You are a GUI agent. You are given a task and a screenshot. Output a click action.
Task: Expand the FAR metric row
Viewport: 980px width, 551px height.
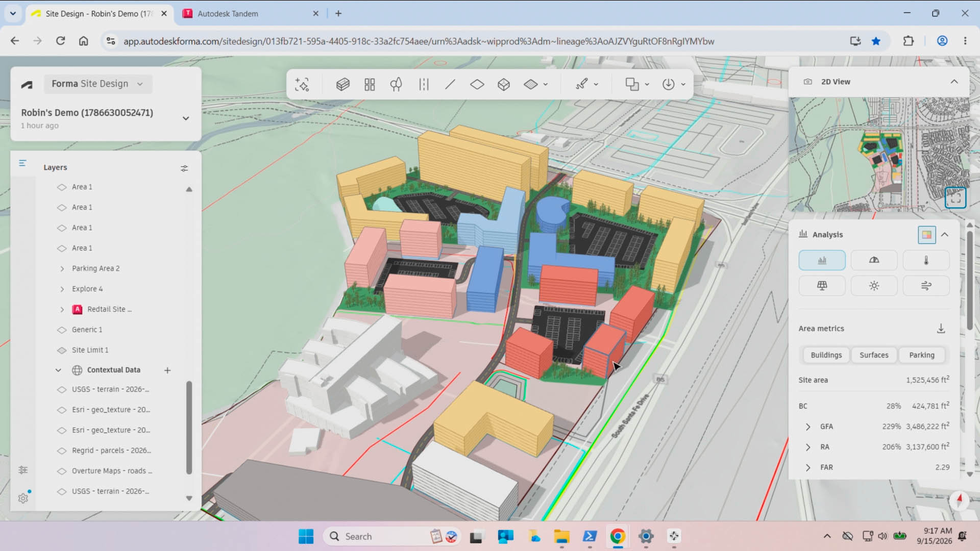[x=807, y=468]
